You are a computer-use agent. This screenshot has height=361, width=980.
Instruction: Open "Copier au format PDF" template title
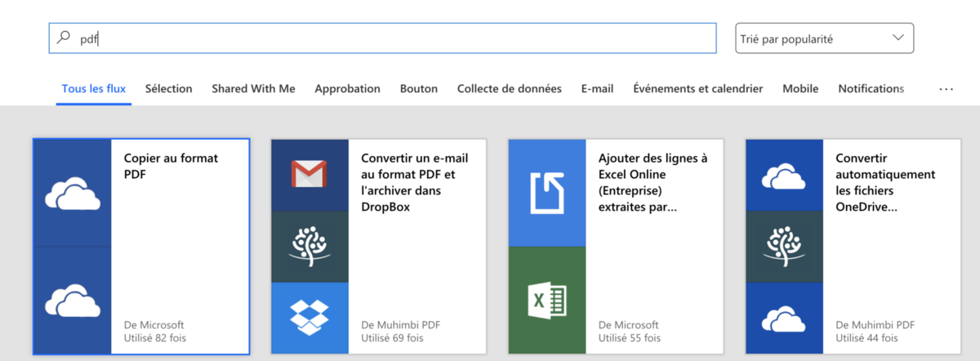pos(171,166)
